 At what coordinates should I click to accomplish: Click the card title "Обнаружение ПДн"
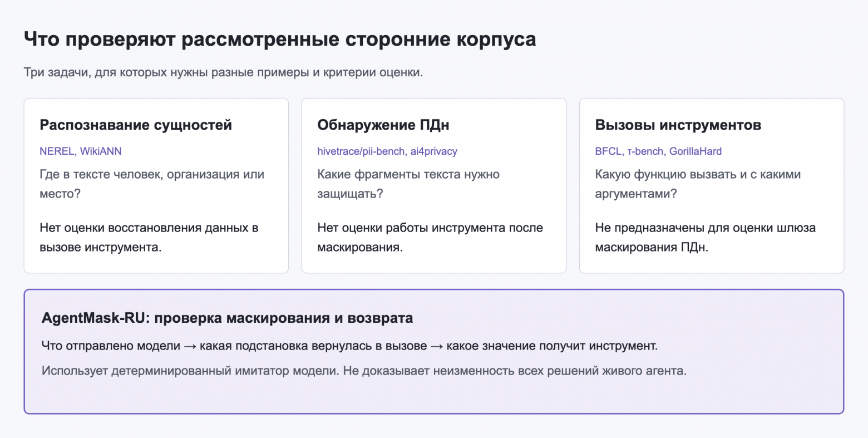[383, 125]
